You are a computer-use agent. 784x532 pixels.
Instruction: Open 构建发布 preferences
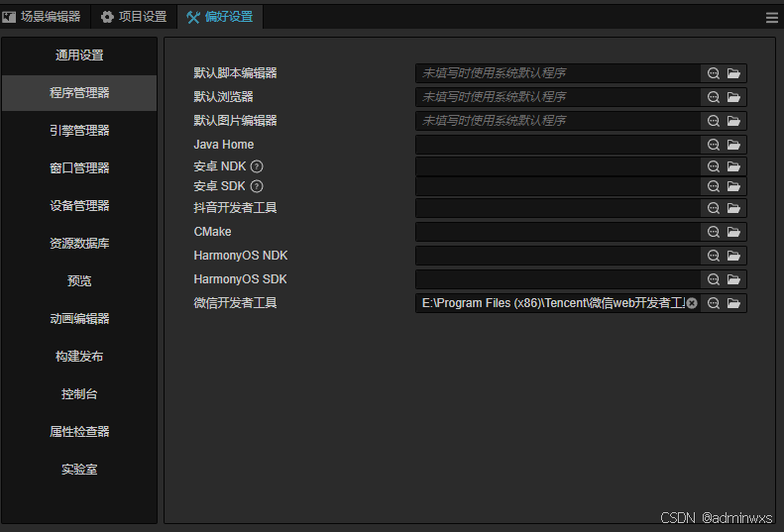coord(79,357)
